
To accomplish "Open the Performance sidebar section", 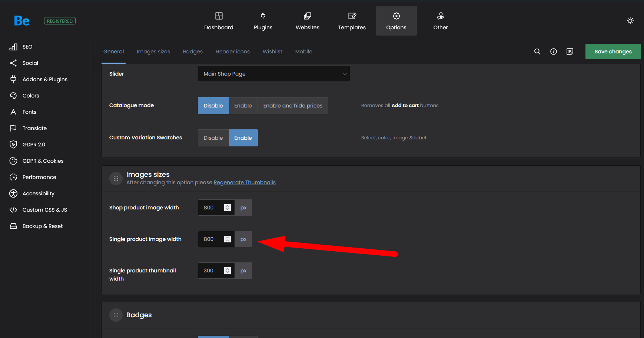I will pyautogui.click(x=39, y=177).
